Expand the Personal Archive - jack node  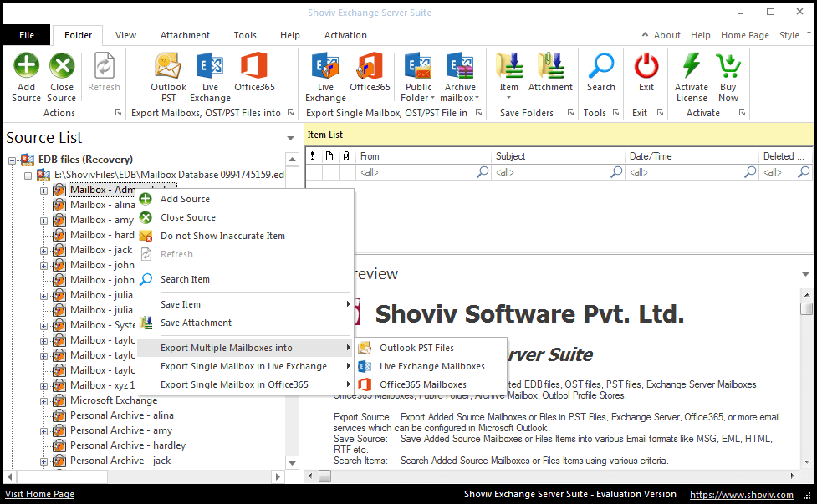pyautogui.click(x=43, y=462)
